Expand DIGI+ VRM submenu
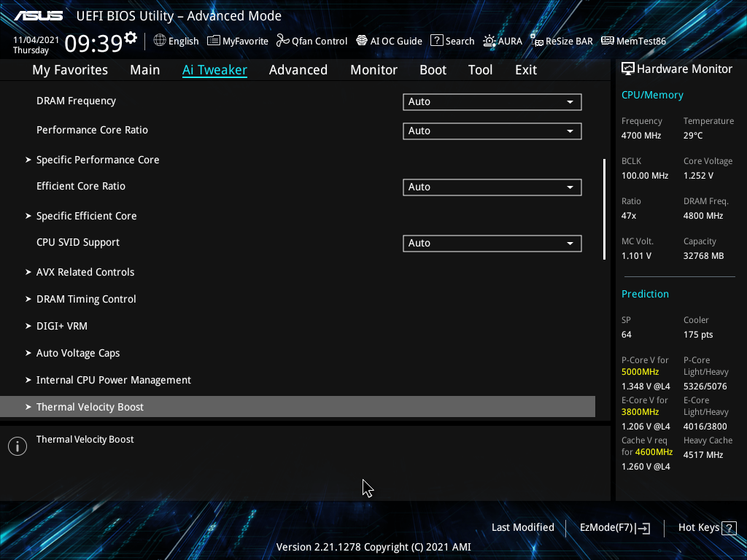This screenshot has width=747, height=560. (x=62, y=326)
